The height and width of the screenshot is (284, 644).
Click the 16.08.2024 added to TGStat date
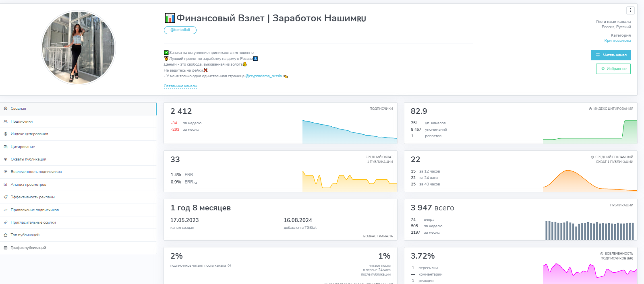tap(298, 220)
